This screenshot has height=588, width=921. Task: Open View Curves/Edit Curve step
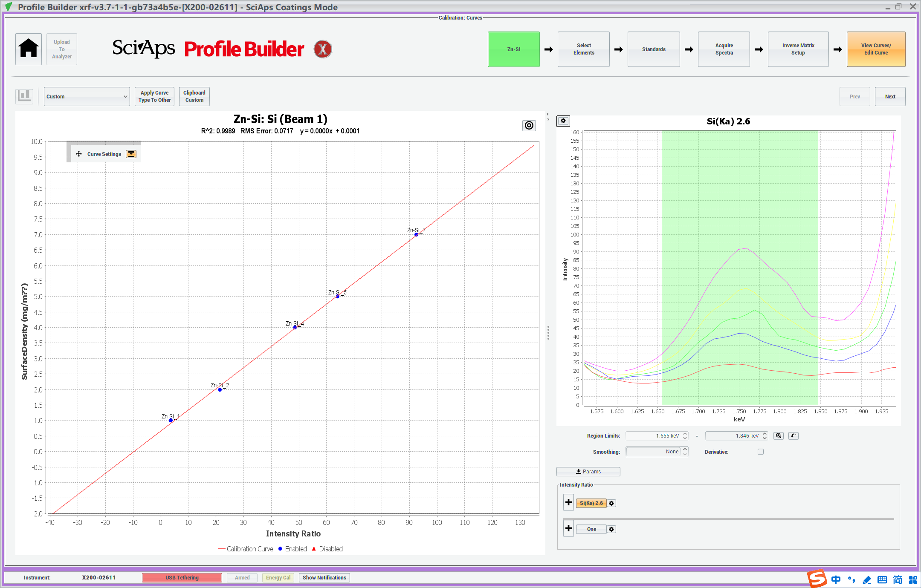click(x=876, y=49)
